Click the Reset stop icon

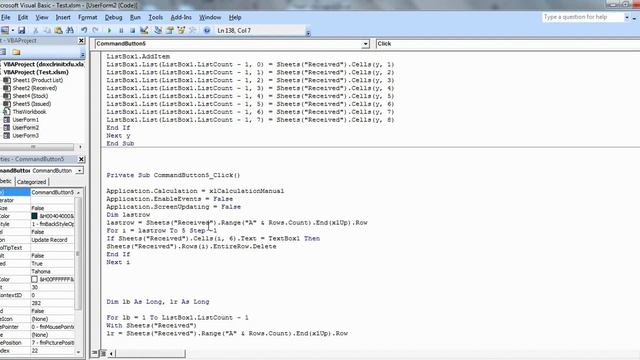(x=132, y=30)
